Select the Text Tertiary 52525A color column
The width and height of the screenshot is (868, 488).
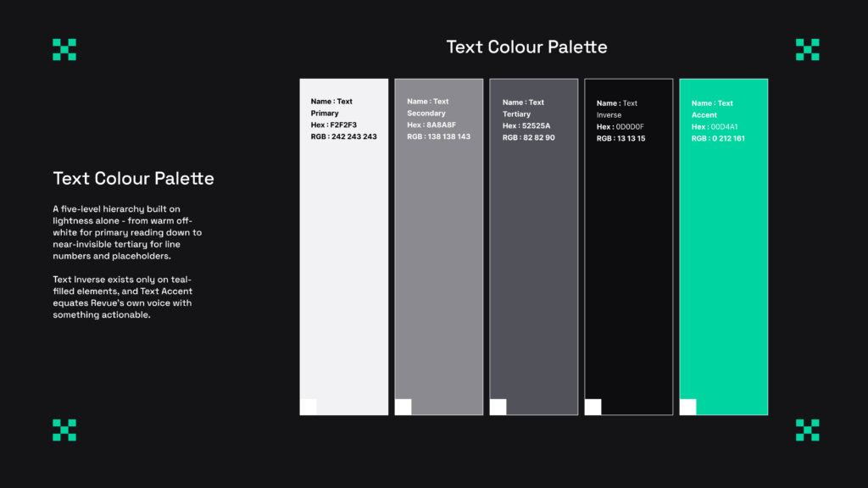point(534,247)
